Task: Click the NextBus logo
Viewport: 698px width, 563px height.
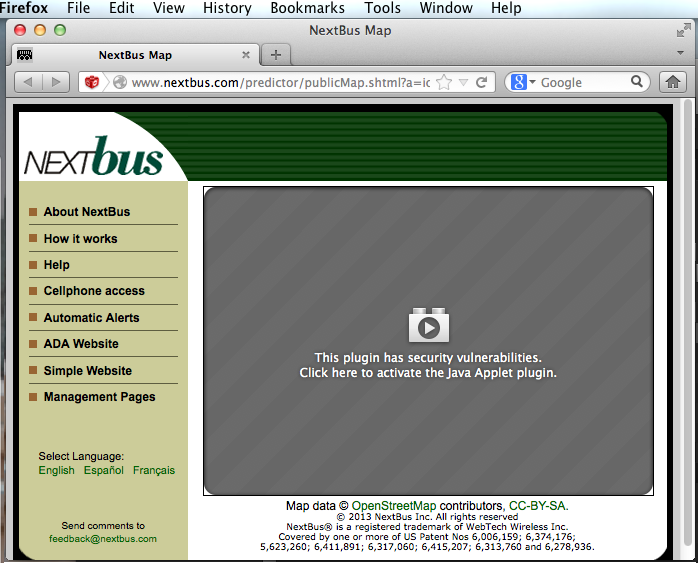Action: (94, 156)
